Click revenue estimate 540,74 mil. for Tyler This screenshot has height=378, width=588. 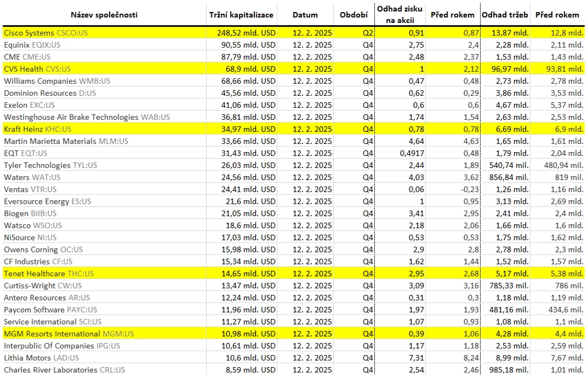[x=509, y=165]
